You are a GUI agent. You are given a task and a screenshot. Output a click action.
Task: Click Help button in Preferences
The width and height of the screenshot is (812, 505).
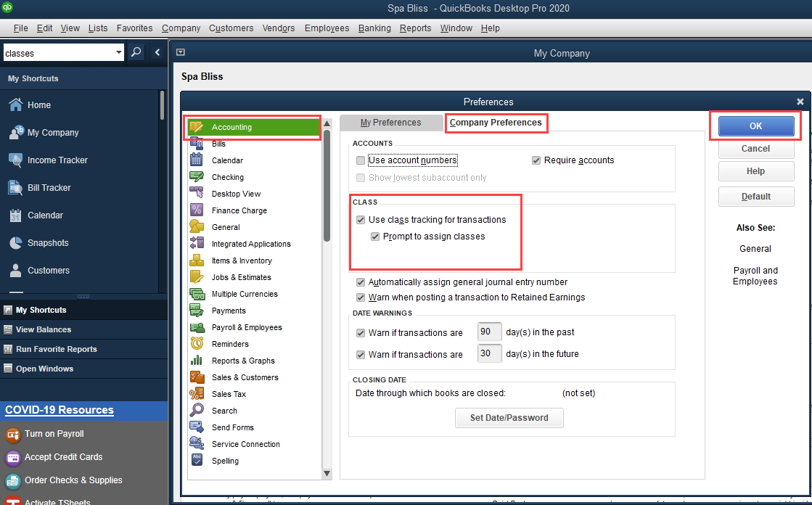(755, 171)
